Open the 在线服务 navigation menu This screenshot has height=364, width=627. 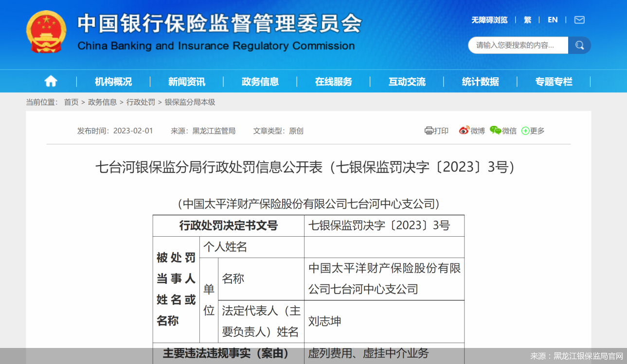334,81
